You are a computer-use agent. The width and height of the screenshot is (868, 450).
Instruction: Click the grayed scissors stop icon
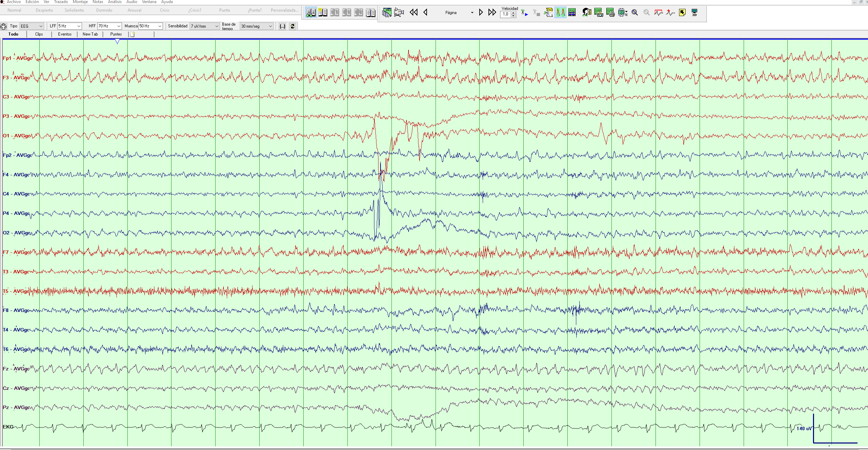(536, 13)
